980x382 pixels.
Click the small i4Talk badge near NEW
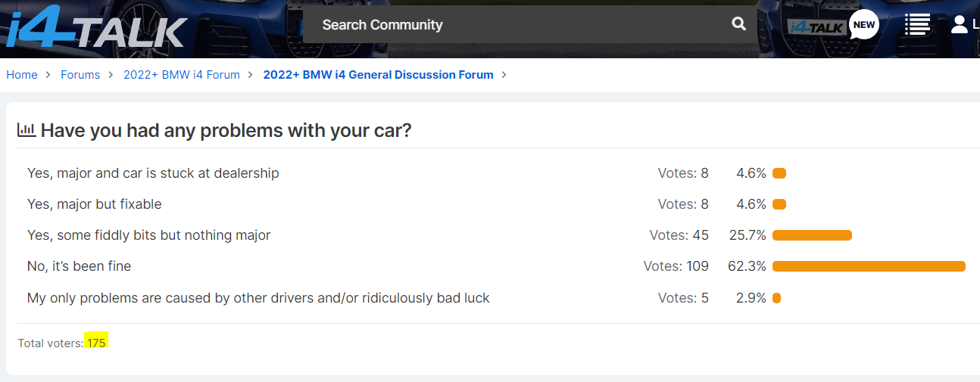816,27
